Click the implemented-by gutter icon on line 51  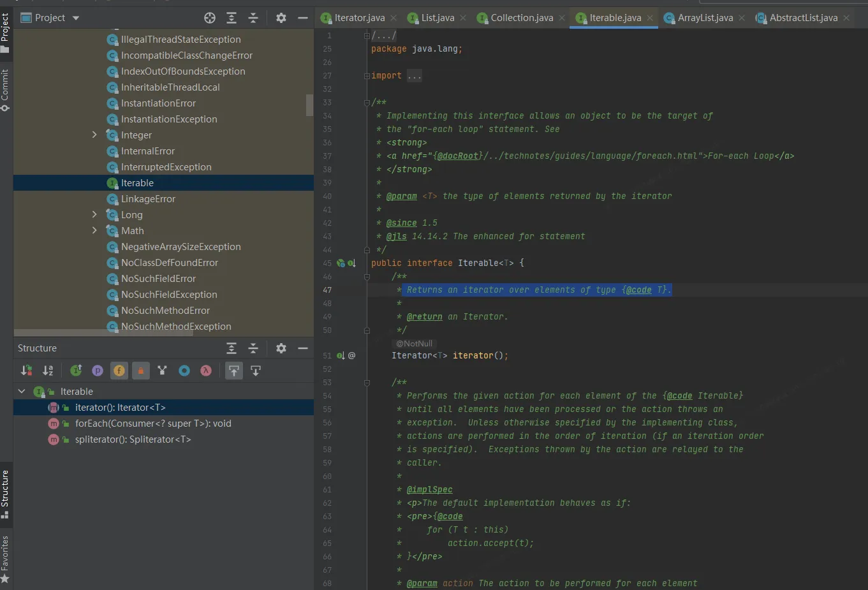point(341,355)
